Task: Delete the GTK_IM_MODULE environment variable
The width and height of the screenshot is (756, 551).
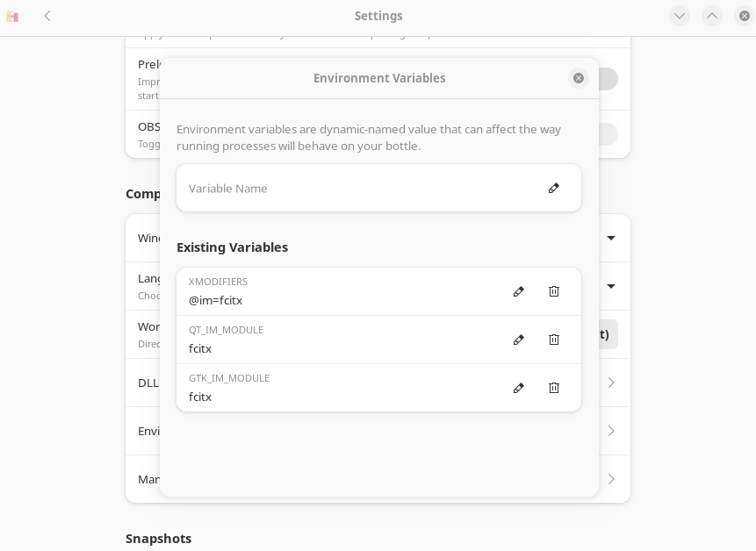Action: (x=554, y=388)
